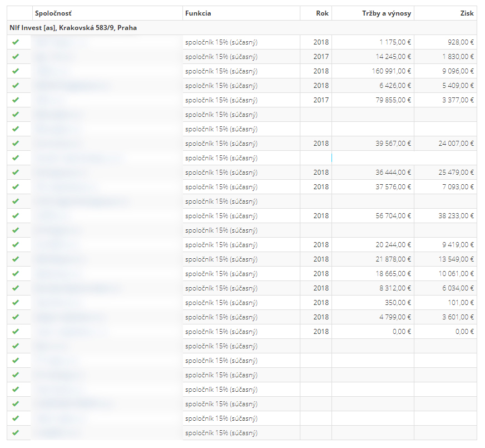Click checkmark in row with 56 704,00 € revenue
Screen dimensions: 485x448
coord(16,216)
